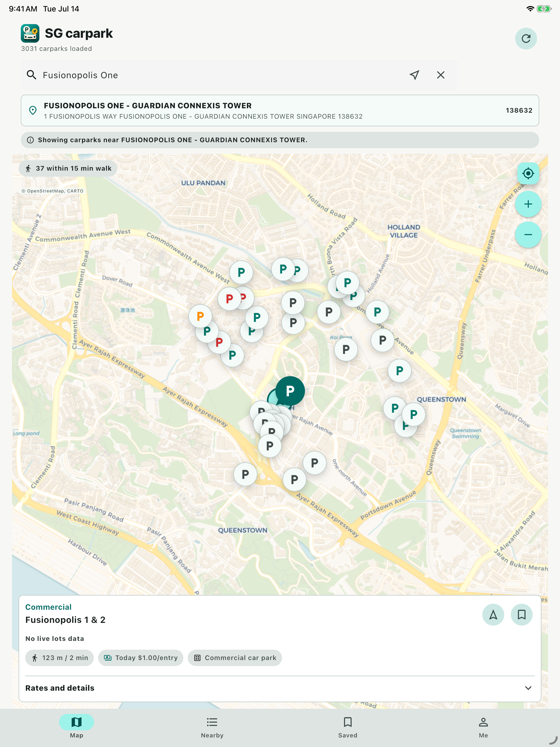Tap the info icon in showing carparks banner
The image size is (560, 747).
(x=30, y=140)
